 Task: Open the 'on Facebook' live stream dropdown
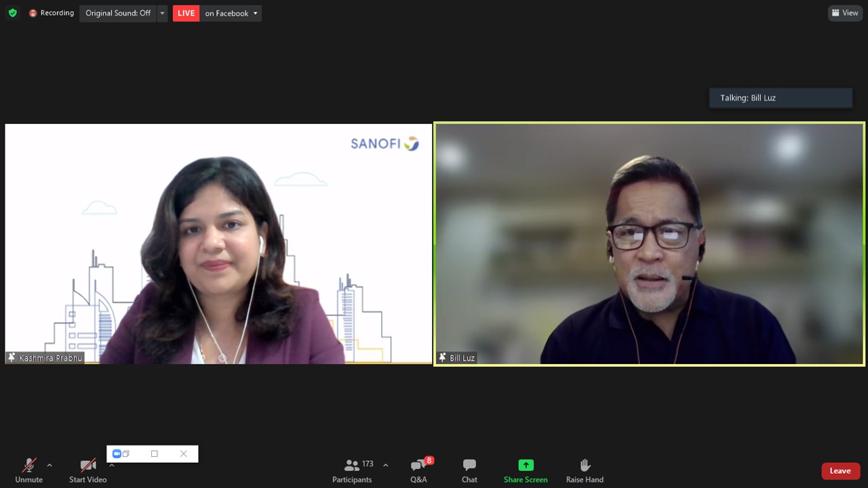click(x=231, y=13)
